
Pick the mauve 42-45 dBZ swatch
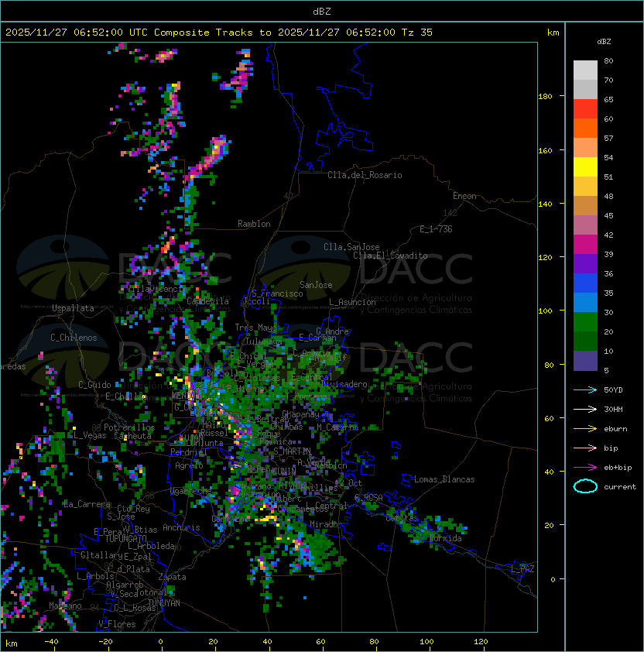click(x=585, y=225)
